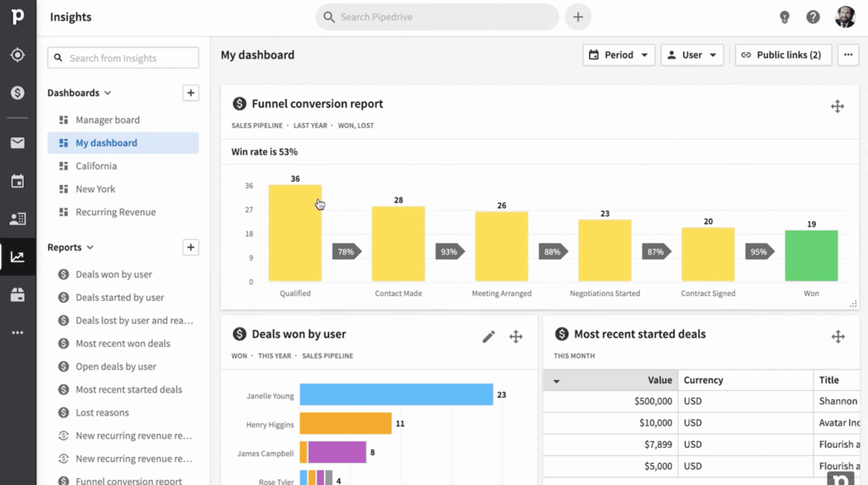Click the lightbulb Sales Assistant icon
The image size is (868, 485).
pyautogui.click(x=784, y=17)
